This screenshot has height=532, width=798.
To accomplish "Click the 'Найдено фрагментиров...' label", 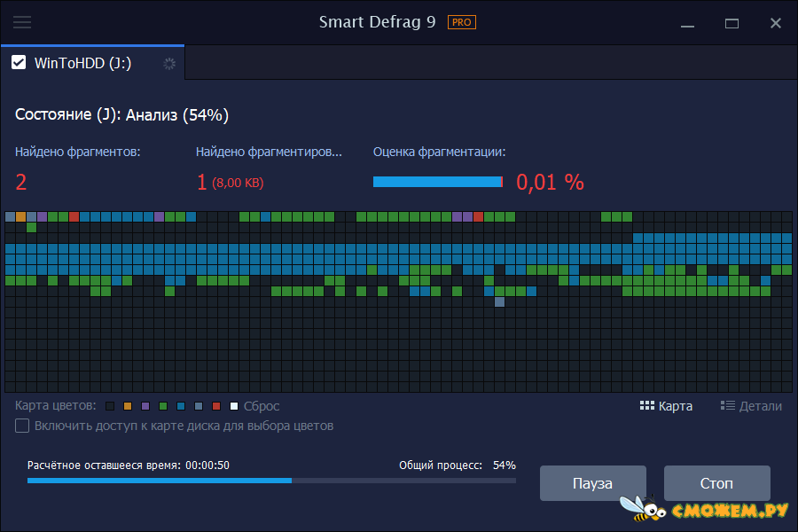I will point(269,152).
